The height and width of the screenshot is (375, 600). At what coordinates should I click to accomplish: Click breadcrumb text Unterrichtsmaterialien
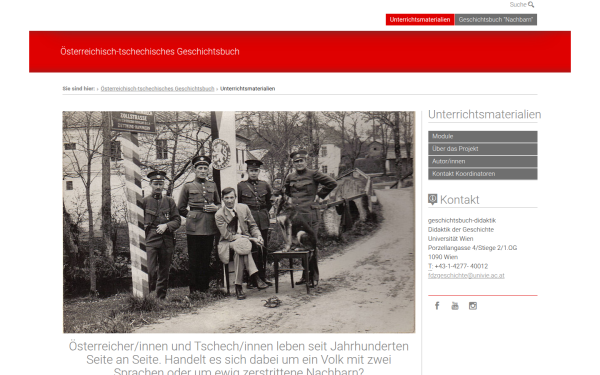(248, 89)
